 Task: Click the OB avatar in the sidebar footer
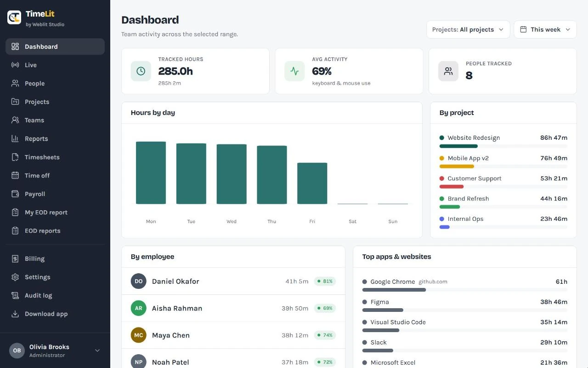(17, 351)
